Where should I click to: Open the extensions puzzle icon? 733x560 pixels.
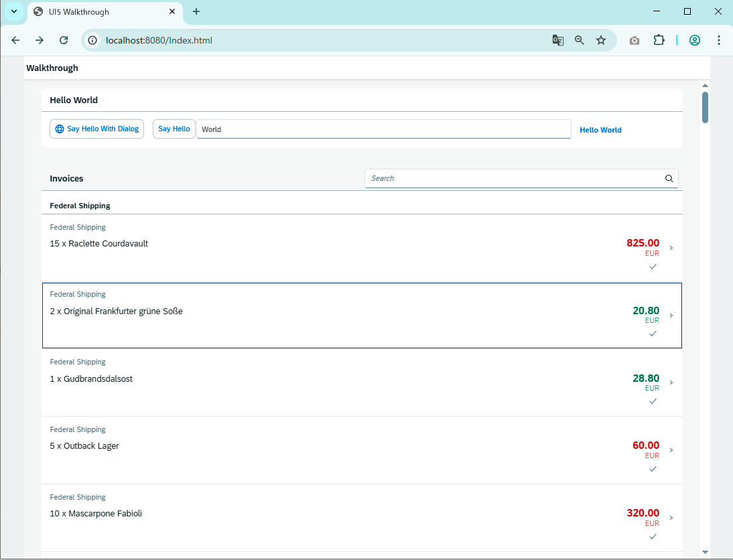(659, 40)
